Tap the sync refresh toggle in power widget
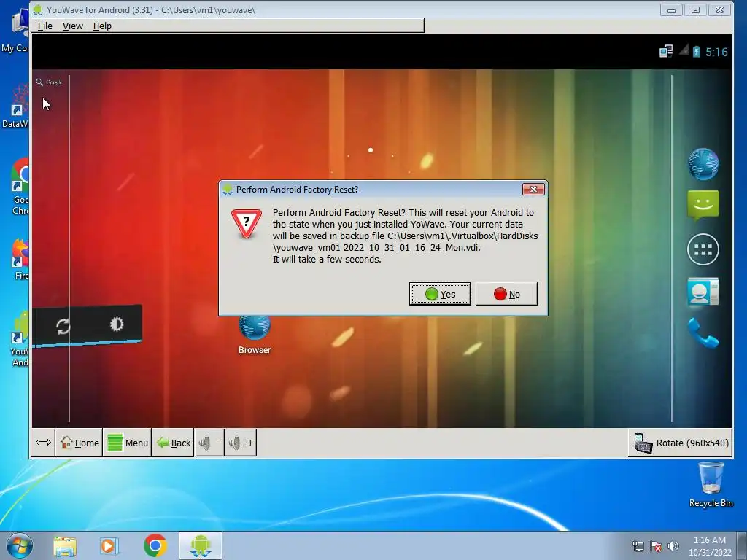 pos(63,326)
